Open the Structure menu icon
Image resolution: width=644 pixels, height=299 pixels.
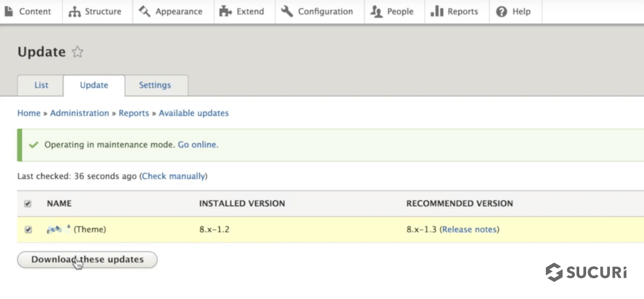coord(75,11)
